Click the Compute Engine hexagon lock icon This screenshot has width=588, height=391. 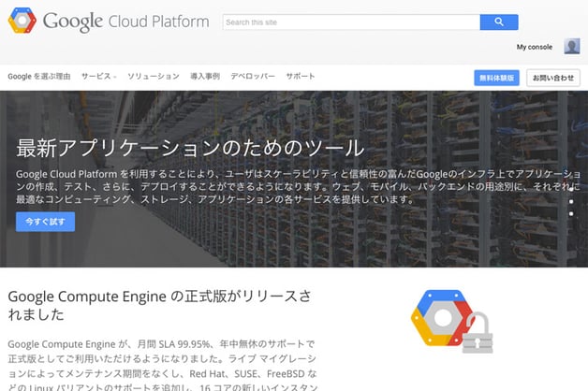[451, 322]
